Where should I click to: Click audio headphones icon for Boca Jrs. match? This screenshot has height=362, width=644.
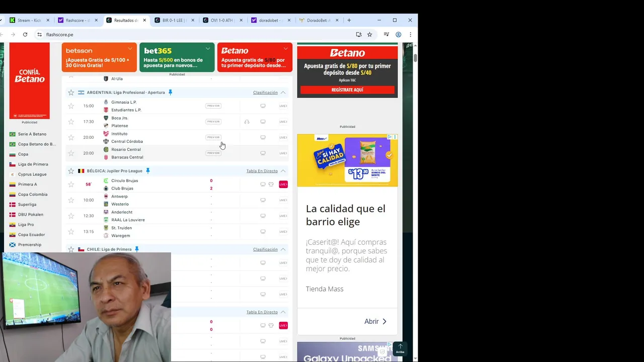pos(247,122)
